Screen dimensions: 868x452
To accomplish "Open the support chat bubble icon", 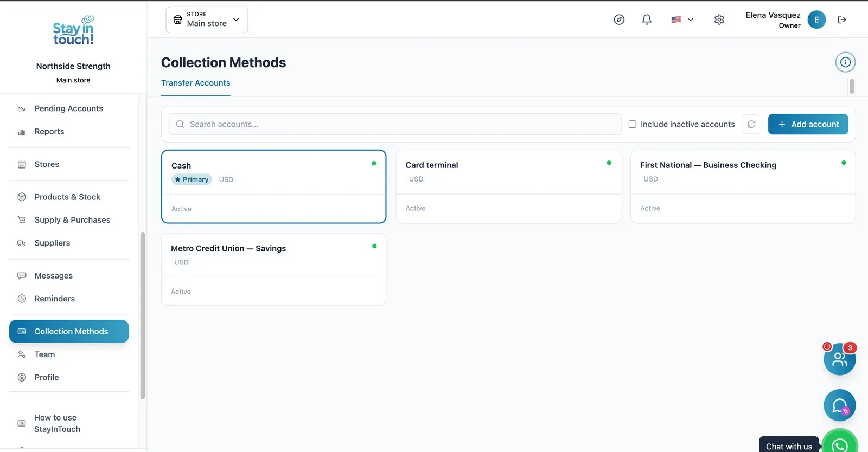I will [x=840, y=405].
